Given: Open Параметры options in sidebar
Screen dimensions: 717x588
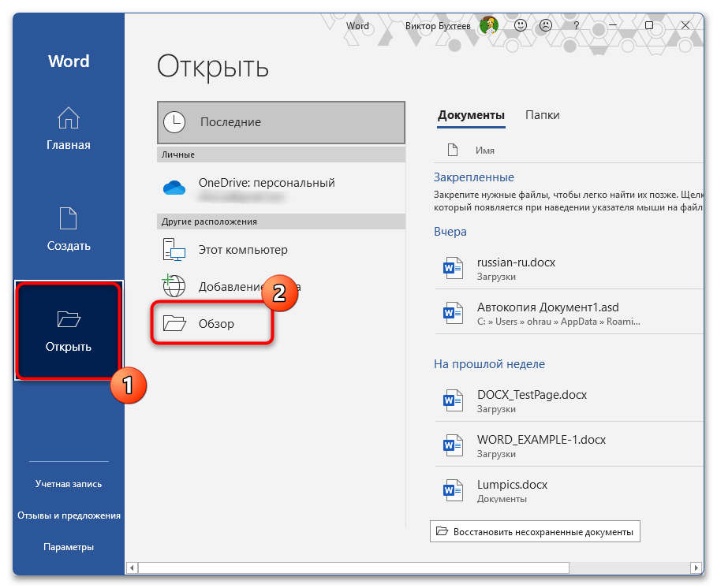Looking at the screenshot, I should [x=69, y=547].
